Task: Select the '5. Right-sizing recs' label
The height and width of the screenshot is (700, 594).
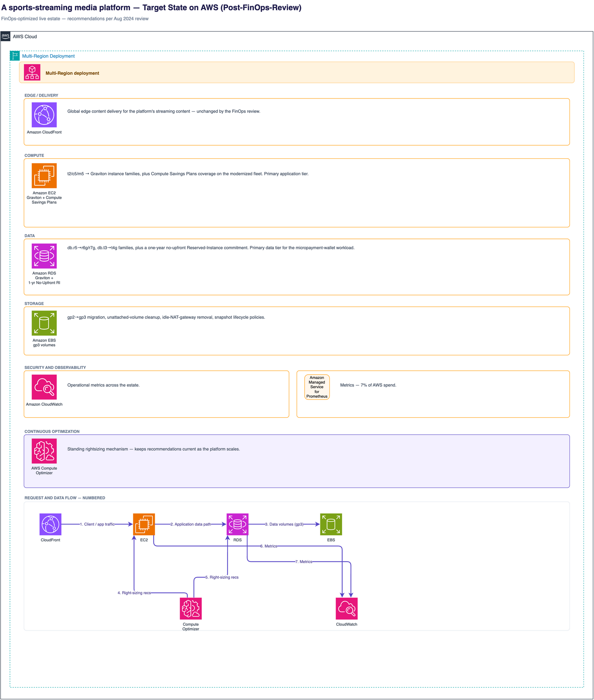Action: tap(222, 577)
